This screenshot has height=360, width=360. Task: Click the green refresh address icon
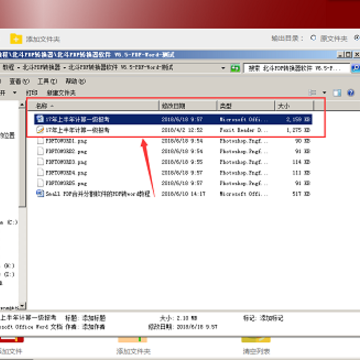[235, 68]
